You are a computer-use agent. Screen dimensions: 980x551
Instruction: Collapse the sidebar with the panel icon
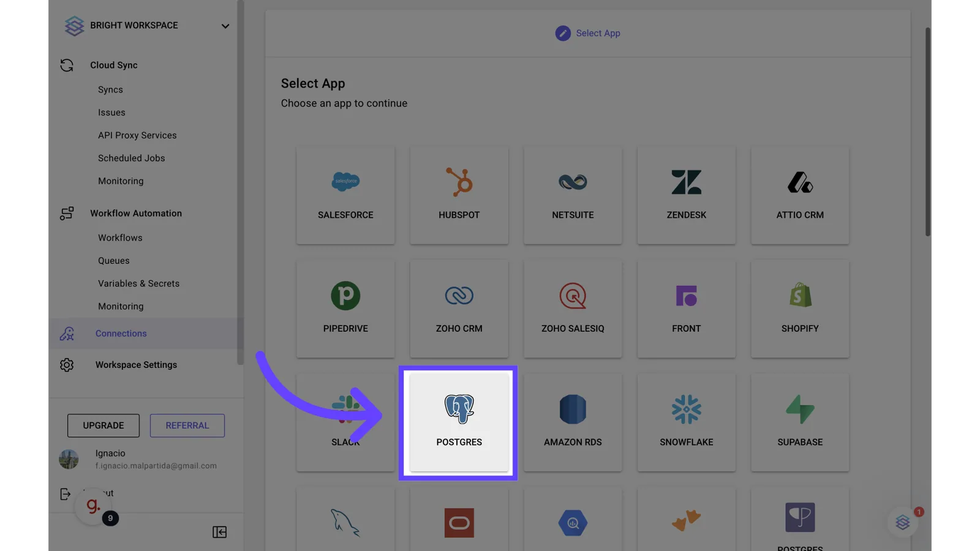click(x=219, y=532)
